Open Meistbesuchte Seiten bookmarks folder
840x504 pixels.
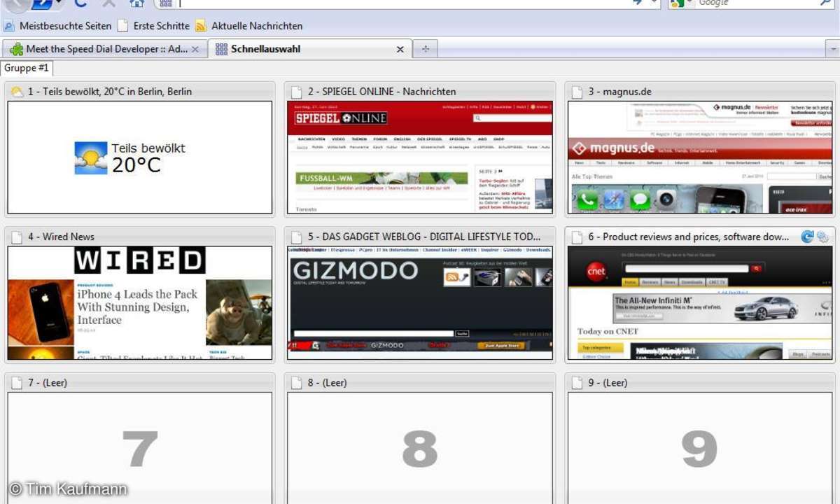(57, 26)
